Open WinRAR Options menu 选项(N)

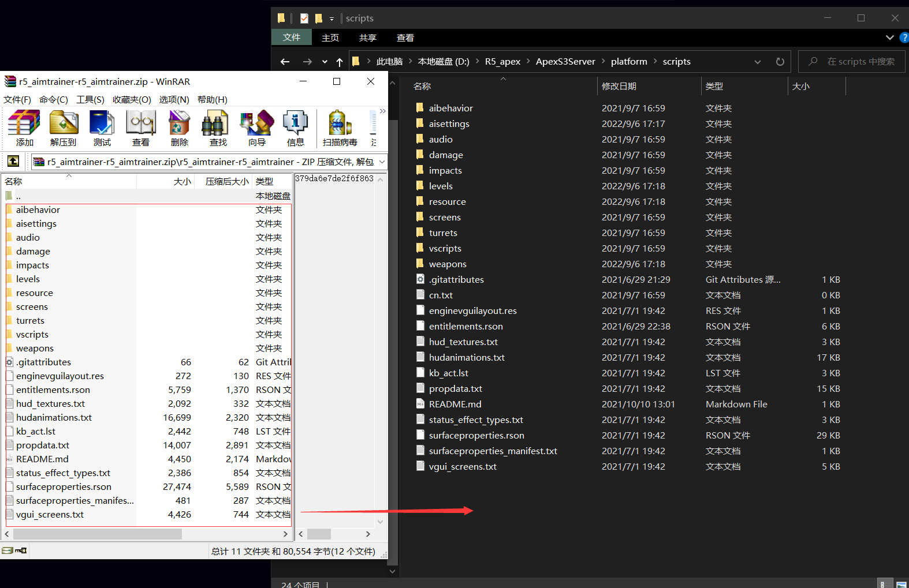[x=174, y=100]
